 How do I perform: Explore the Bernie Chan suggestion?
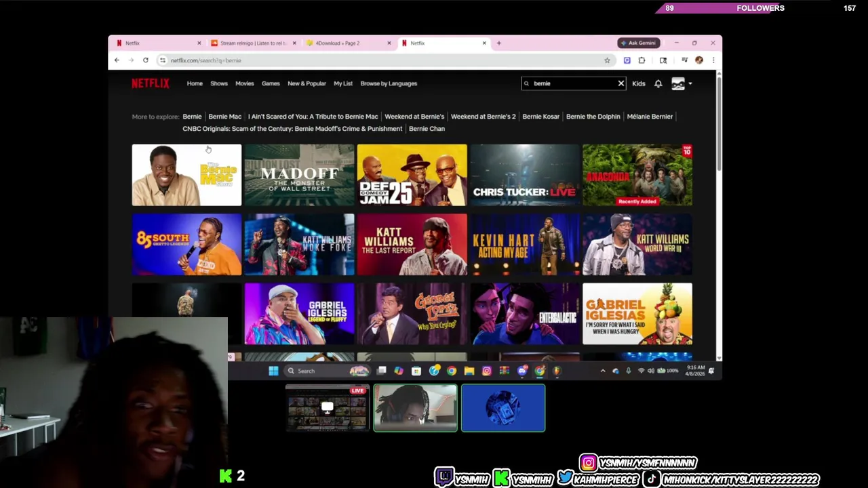pyautogui.click(x=427, y=129)
